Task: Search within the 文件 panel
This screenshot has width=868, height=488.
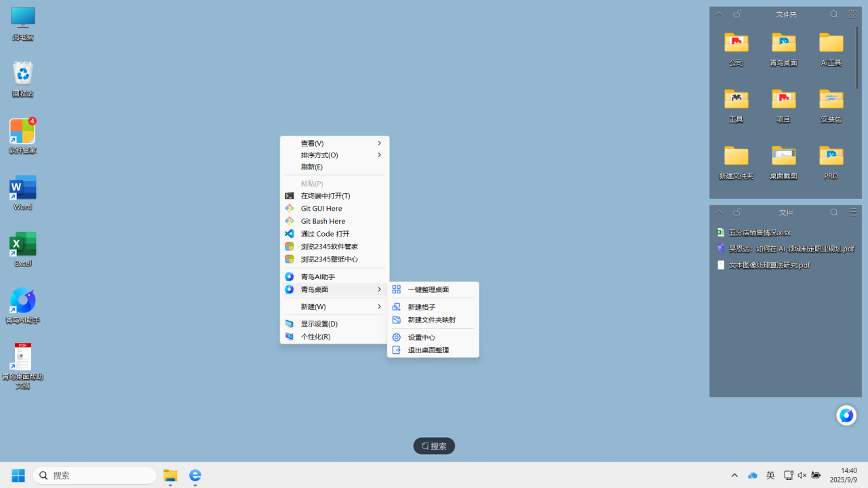Action: (x=834, y=212)
